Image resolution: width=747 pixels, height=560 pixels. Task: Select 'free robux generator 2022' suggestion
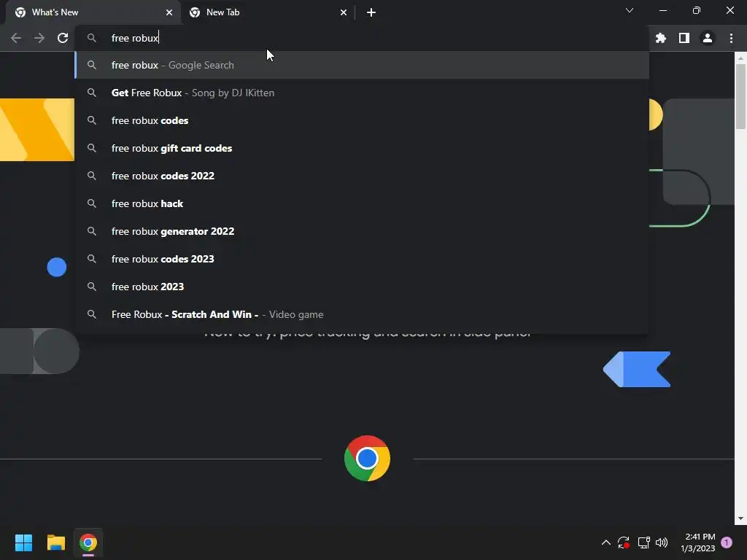click(362, 231)
